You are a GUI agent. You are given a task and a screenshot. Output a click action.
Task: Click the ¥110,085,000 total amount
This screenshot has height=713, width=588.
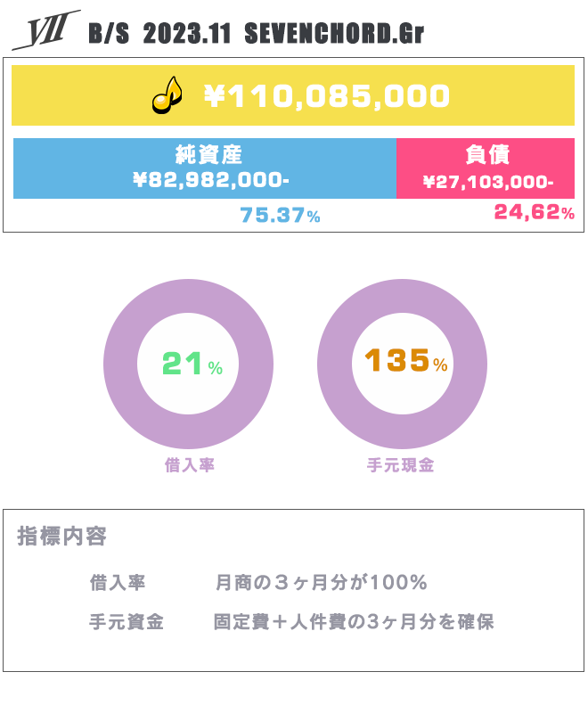click(x=327, y=95)
